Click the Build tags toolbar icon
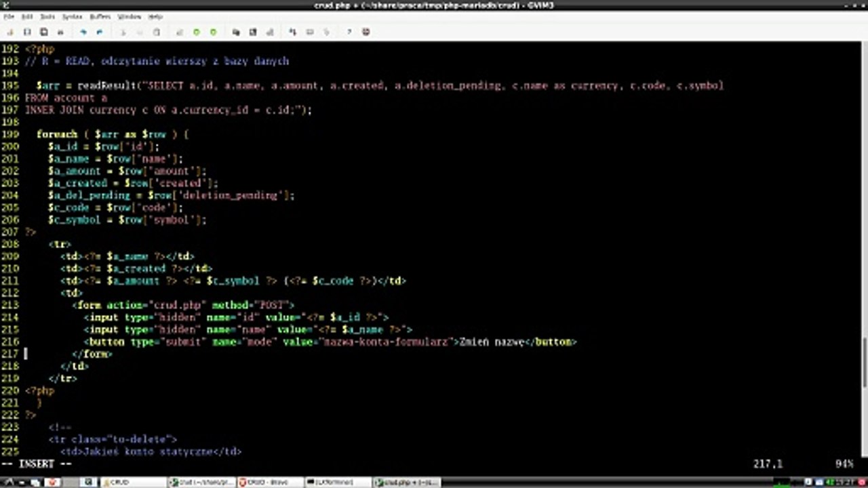 click(310, 32)
